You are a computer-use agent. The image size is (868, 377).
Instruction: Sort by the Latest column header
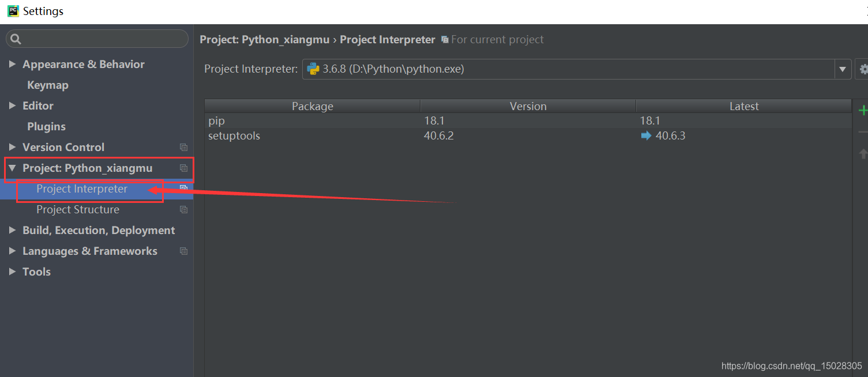pos(744,106)
